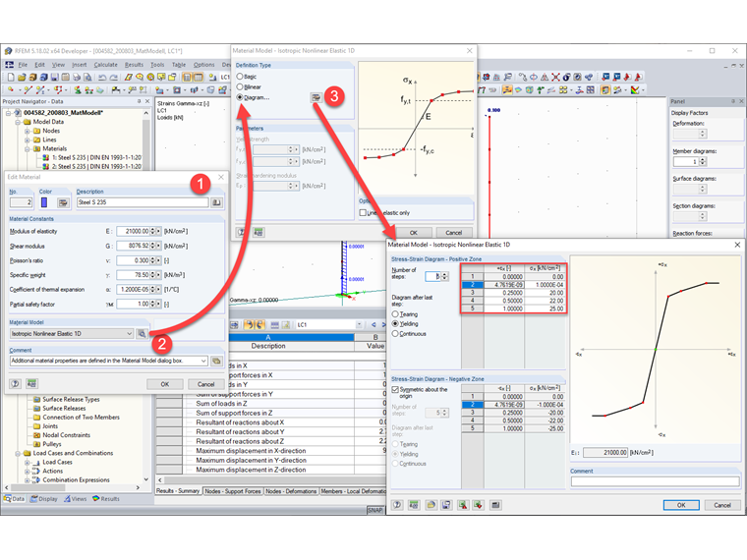Click the open folder icon in stress-strain dialog
Screen dimensions: 747x560
click(x=431, y=505)
